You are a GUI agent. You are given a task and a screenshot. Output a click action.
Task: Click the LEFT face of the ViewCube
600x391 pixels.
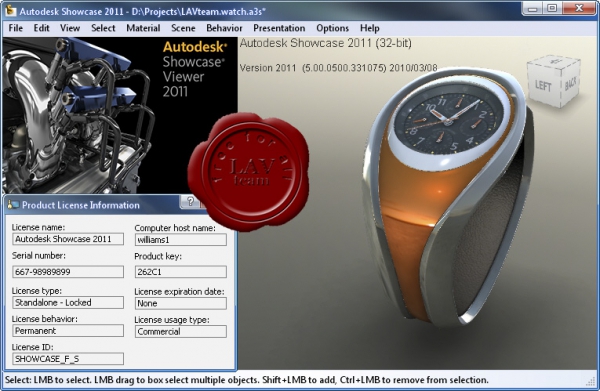(543, 85)
